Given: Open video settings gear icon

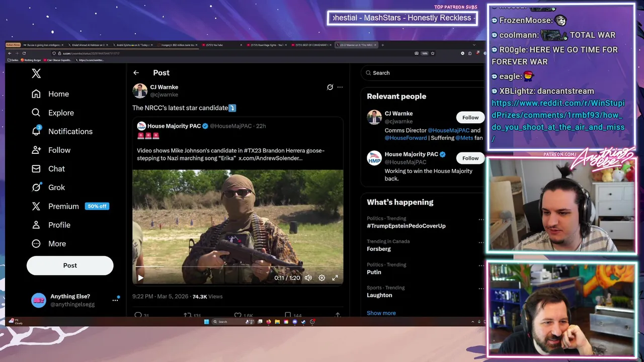Looking at the screenshot, I should (x=322, y=278).
